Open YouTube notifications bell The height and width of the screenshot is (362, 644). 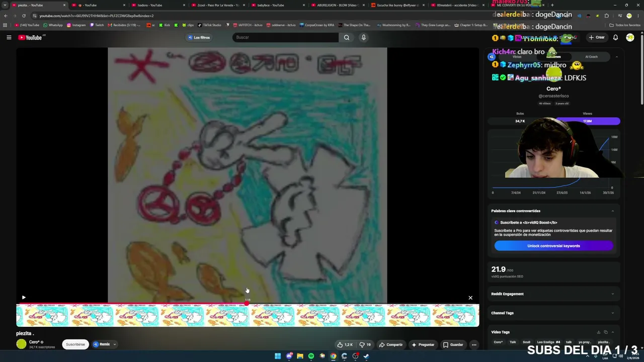click(615, 37)
